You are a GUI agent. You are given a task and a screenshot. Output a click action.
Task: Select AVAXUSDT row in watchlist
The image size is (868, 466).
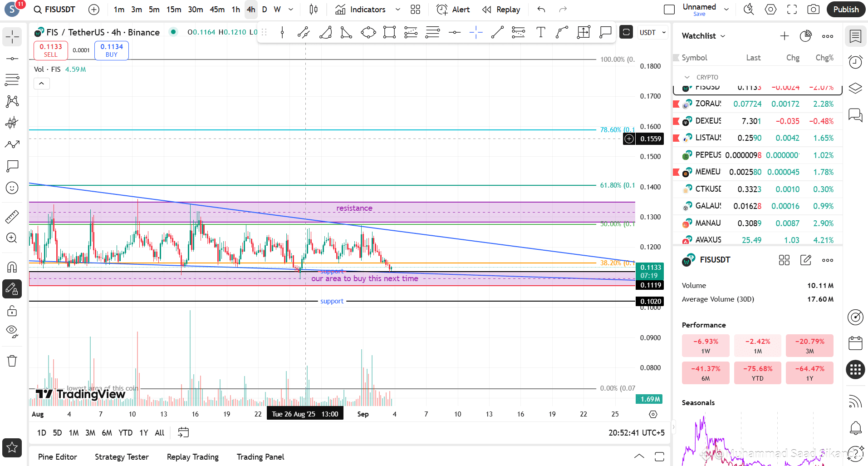tap(757, 240)
